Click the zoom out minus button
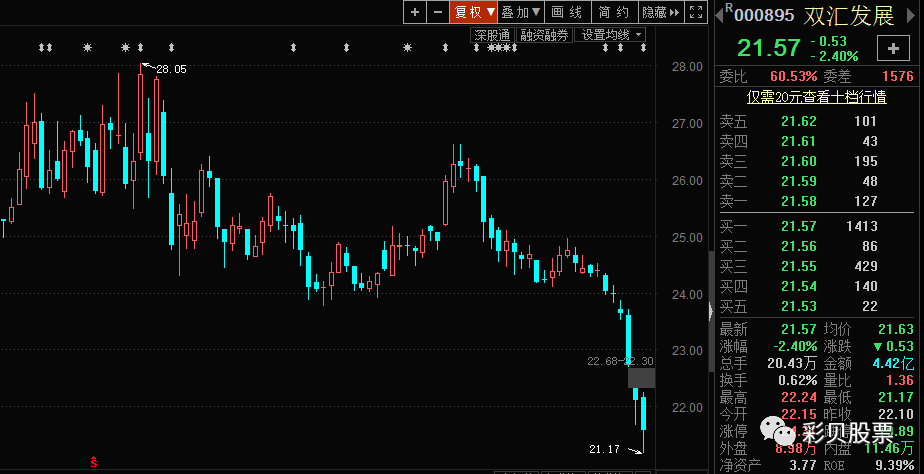 (x=437, y=12)
